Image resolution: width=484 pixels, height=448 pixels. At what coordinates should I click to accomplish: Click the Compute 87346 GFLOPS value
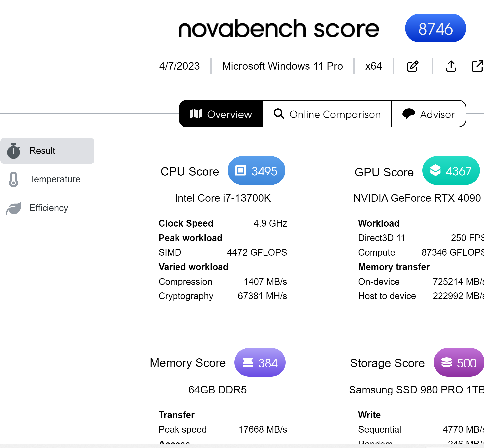453,252
